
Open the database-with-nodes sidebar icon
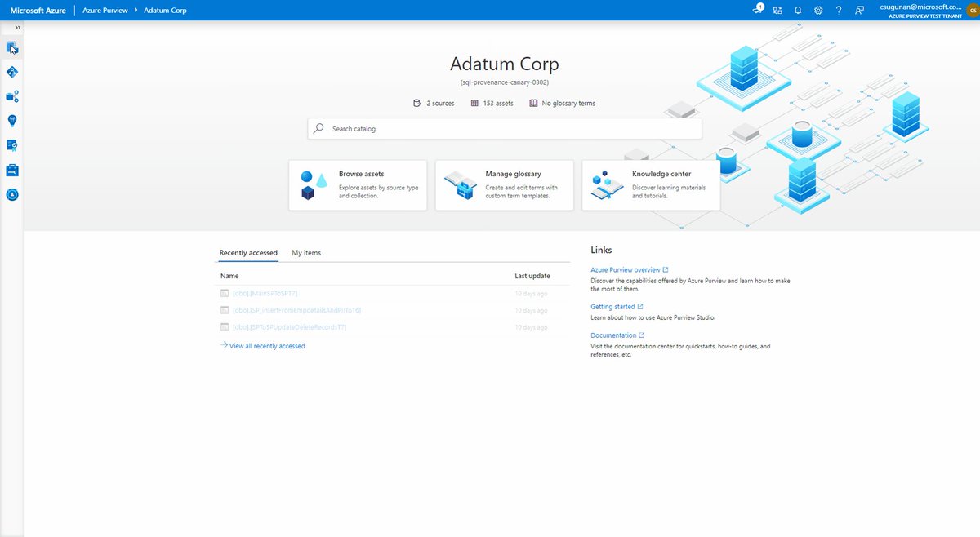12,96
